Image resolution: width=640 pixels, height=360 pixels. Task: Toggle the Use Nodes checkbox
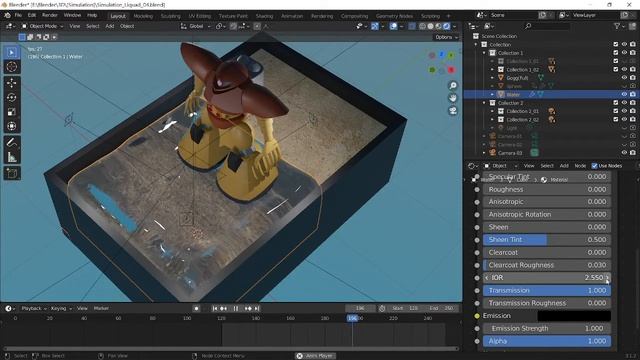pos(594,166)
